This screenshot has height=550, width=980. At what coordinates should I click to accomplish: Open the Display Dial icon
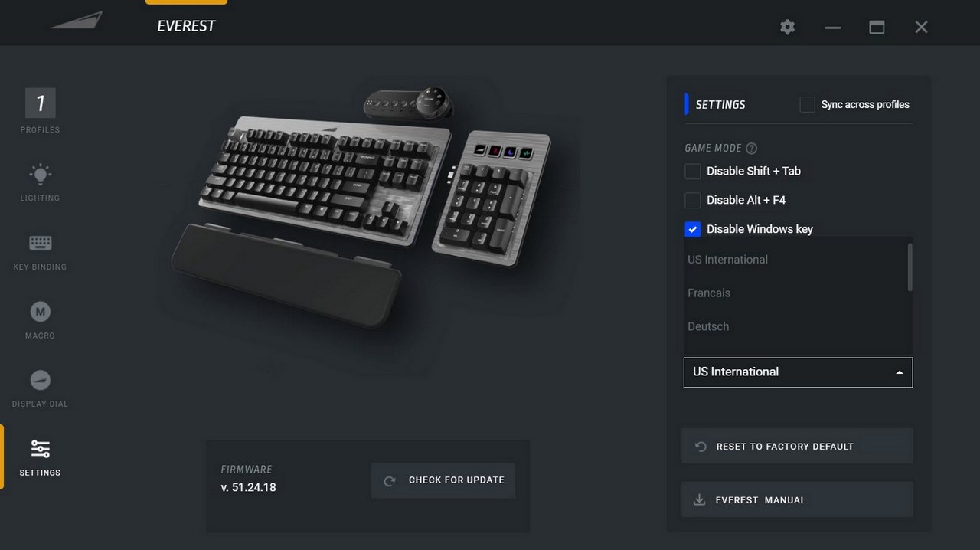[x=40, y=380]
